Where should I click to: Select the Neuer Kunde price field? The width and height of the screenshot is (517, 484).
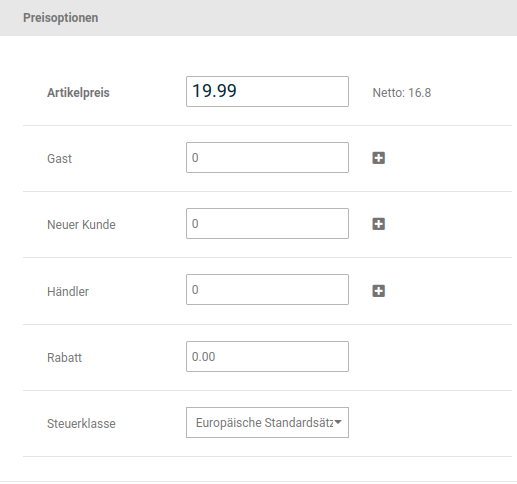[267, 223]
